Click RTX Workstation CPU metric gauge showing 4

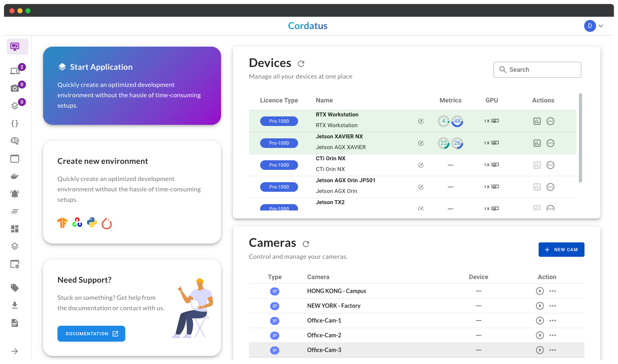click(444, 121)
